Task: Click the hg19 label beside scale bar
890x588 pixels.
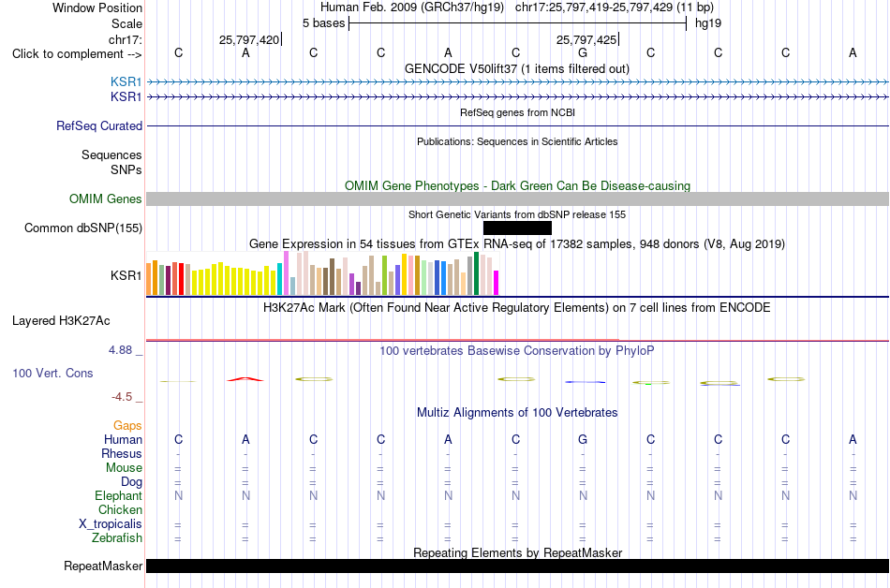Action: tap(708, 23)
